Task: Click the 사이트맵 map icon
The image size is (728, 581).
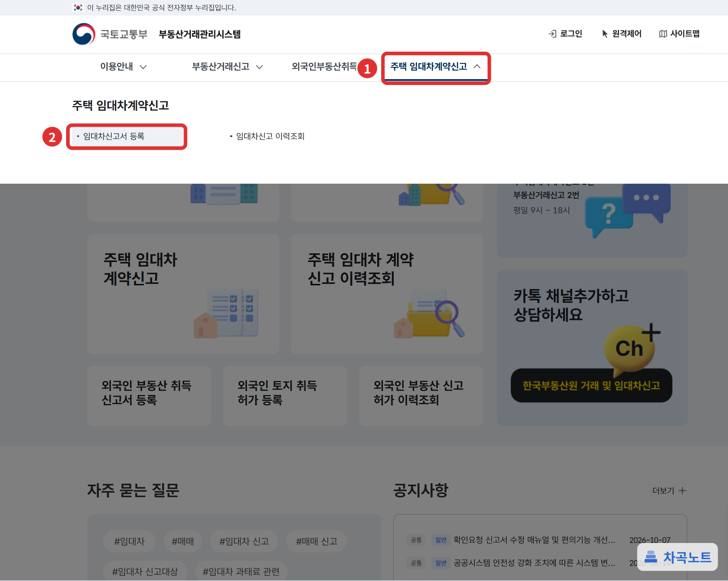Action: pos(663,34)
